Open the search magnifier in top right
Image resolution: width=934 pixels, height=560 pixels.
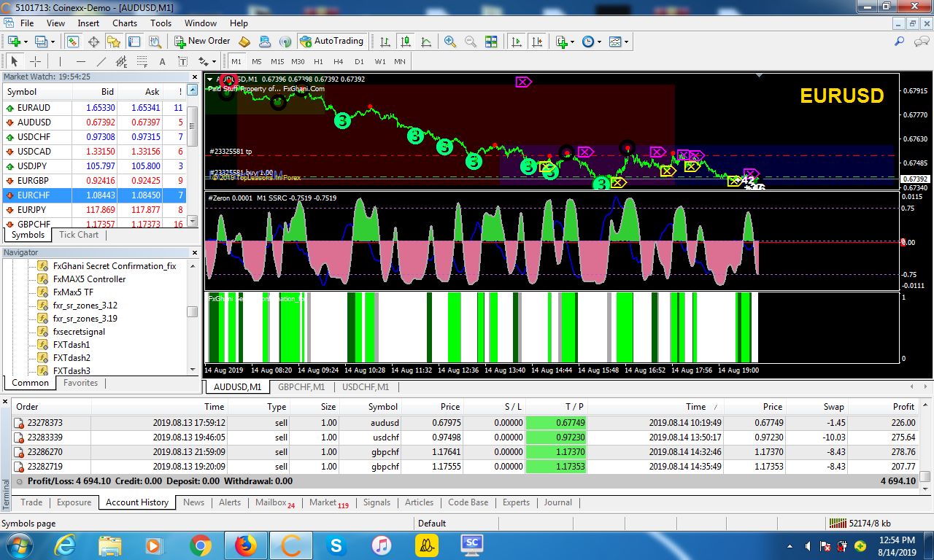pyautogui.click(x=900, y=42)
